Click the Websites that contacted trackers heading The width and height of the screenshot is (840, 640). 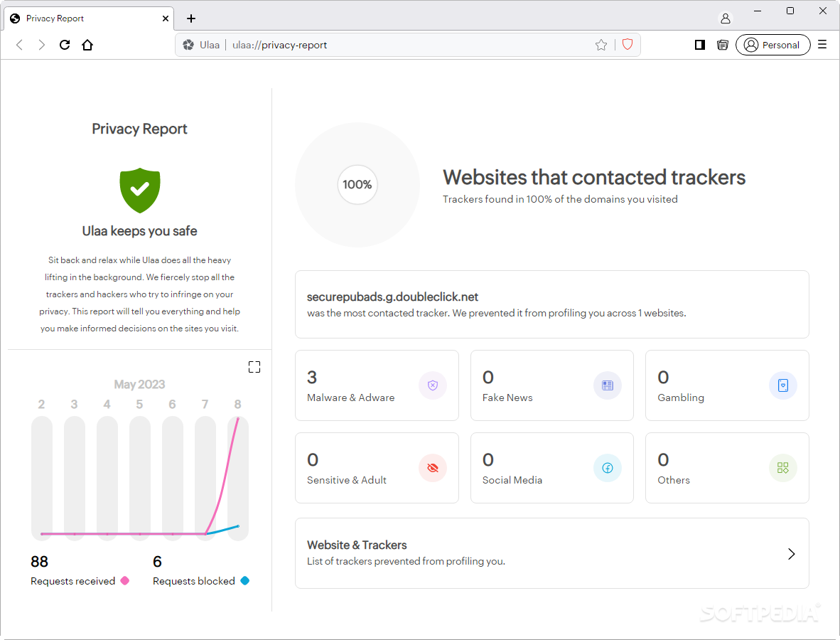point(593,177)
